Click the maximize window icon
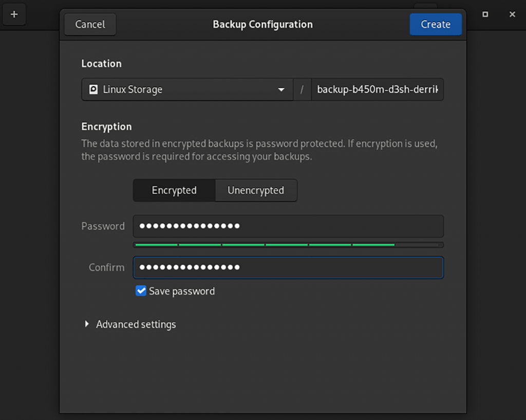The height and width of the screenshot is (420, 526). 485,14
